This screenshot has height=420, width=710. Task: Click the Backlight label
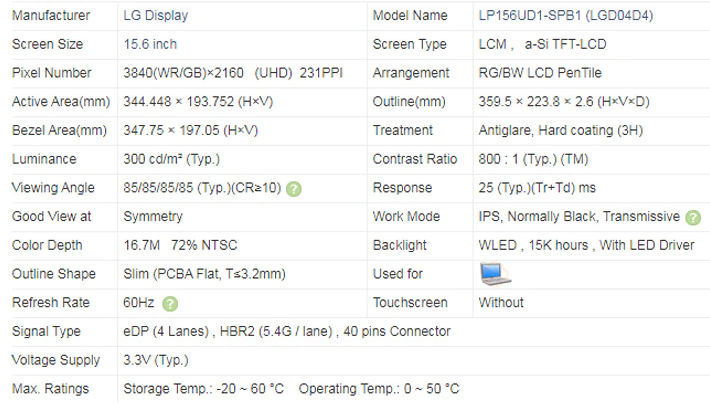pyautogui.click(x=399, y=245)
